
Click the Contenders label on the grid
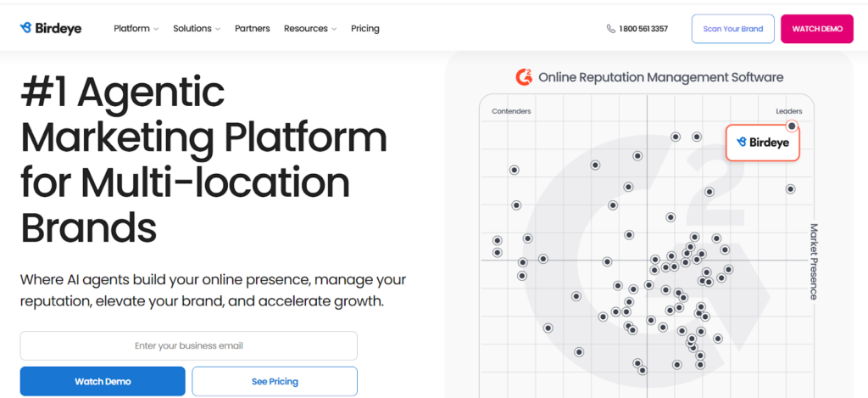click(x=510, y=111)
